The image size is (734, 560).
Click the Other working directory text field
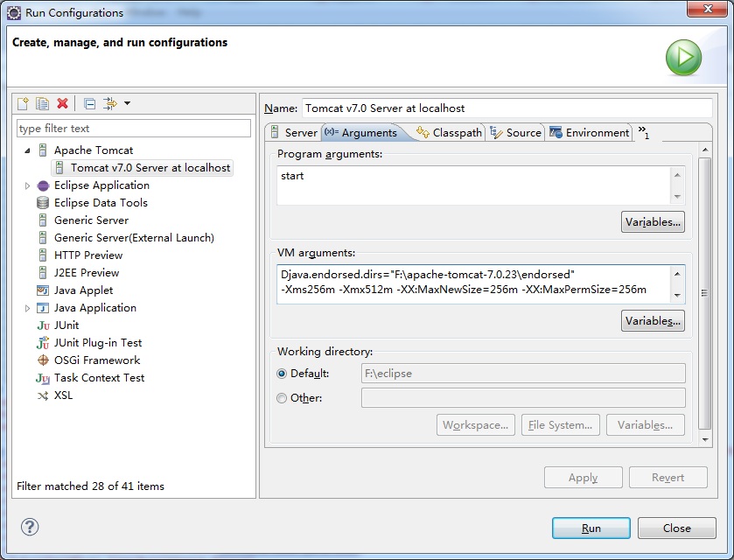point(523,398)
